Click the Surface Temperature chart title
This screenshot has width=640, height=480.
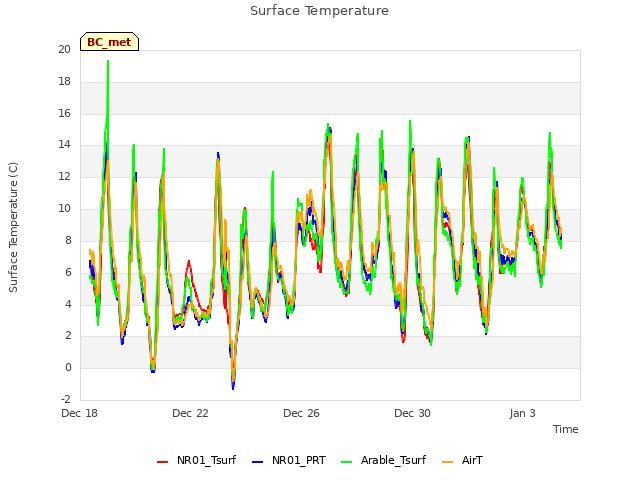click(x=320, y=11)
